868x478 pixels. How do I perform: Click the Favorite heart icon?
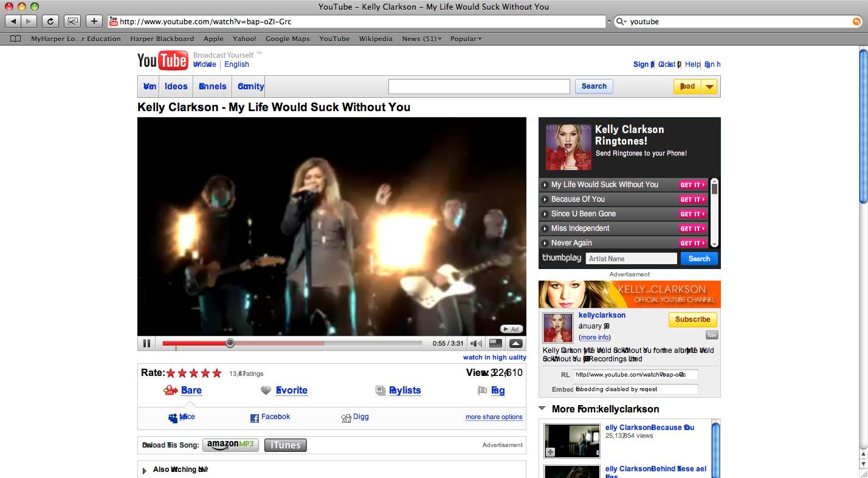click(266, 391)
